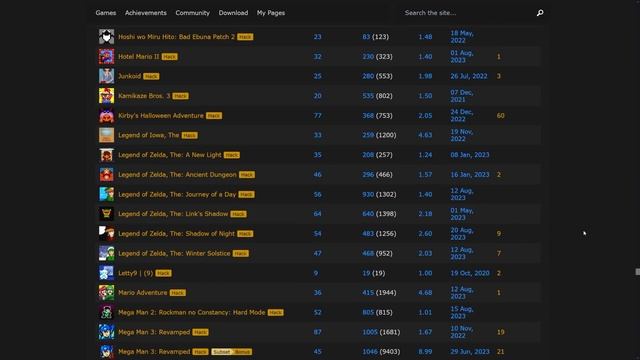Open Zelda: Shadow of Night game icon
Viewport: 640px width, 360px height.
click(107, 233)
